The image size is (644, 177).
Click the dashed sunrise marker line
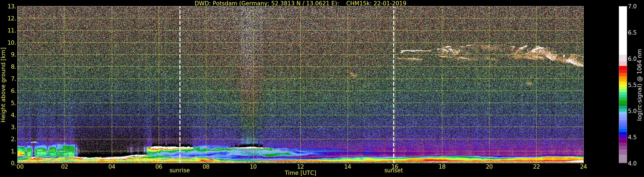pyautogui.click(x=180, y=85)
